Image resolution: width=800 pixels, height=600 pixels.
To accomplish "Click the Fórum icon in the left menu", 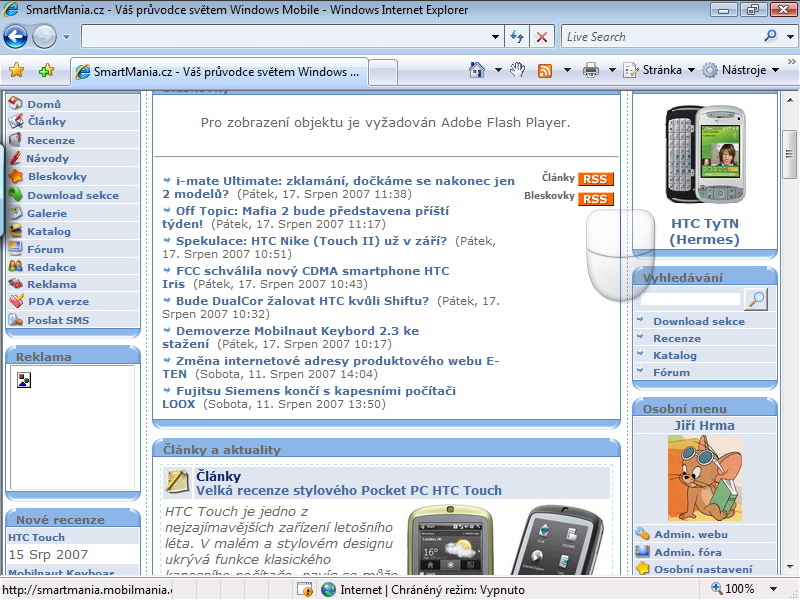I will pos(16,248).
